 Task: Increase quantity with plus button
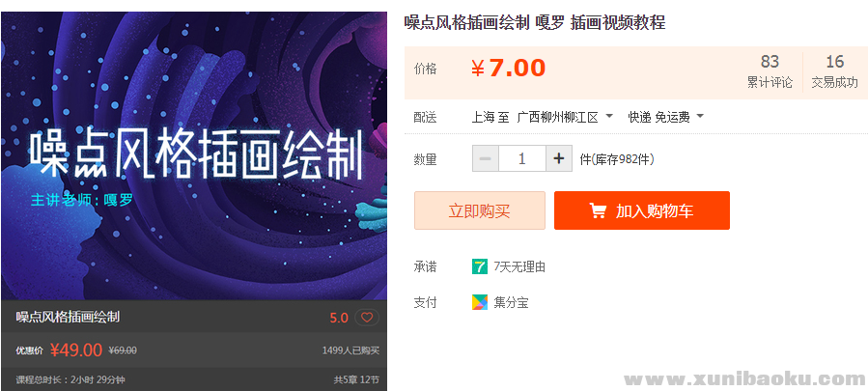pos(559,158)
